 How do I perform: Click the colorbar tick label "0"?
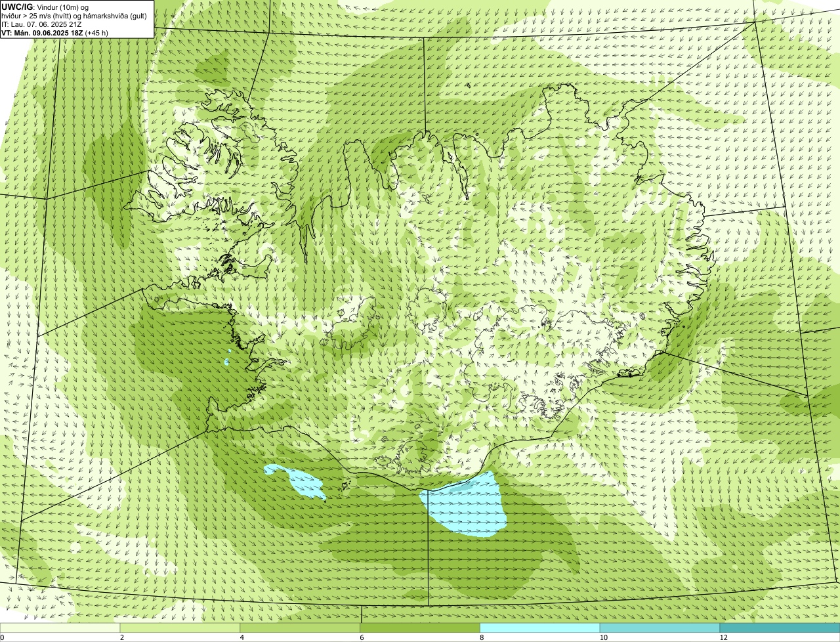pos(2,637)
